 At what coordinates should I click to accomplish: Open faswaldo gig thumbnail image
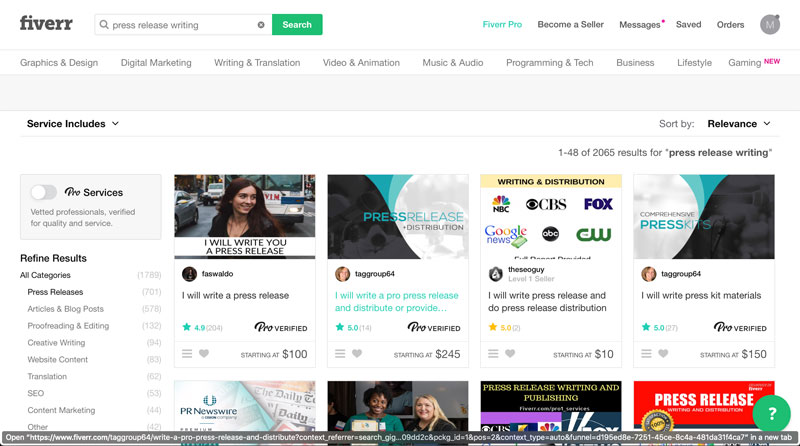click(x=244, y=217)
